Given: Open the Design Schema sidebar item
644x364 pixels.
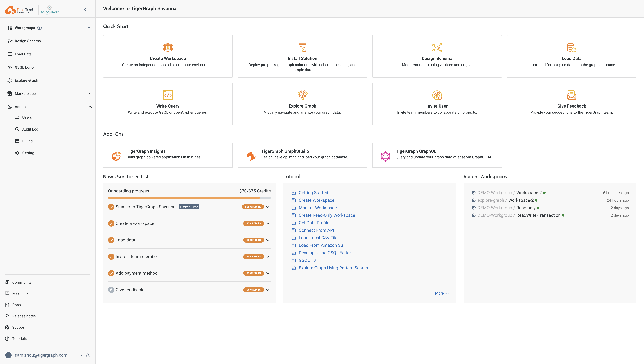Looking at the screenshot, I should point(28,41).
